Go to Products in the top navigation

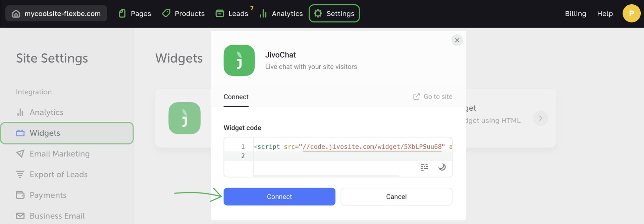tap(183, 14)
